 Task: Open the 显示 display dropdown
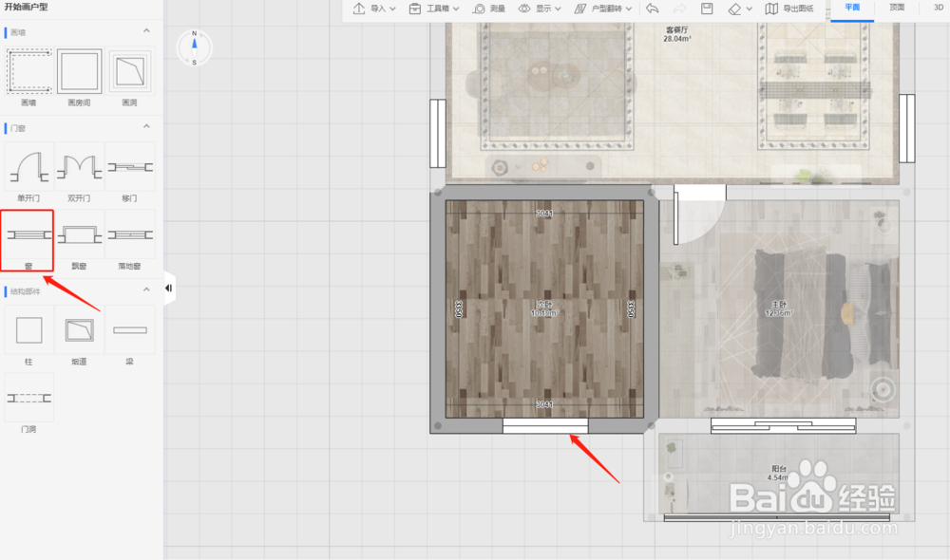[540, 9]
